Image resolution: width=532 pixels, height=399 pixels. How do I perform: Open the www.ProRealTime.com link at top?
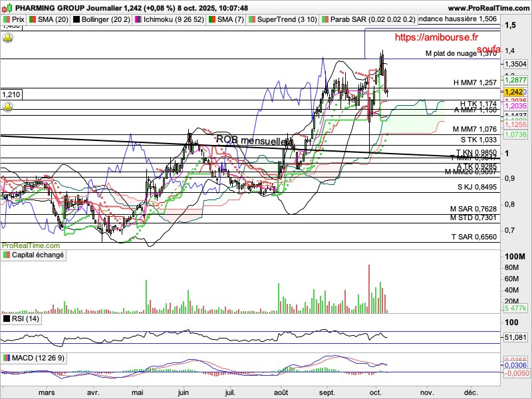[x=489, y=8]
